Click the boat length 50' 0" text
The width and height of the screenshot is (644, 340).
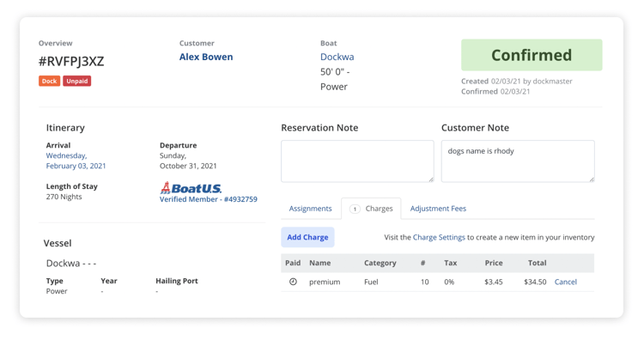tap(335, 72)
